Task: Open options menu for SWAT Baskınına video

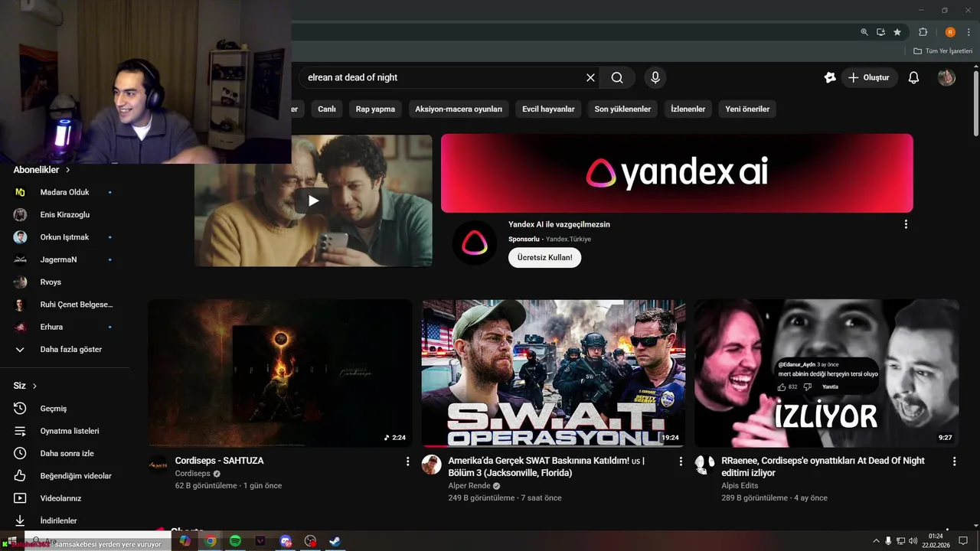Action: click(x=681, y=461)
